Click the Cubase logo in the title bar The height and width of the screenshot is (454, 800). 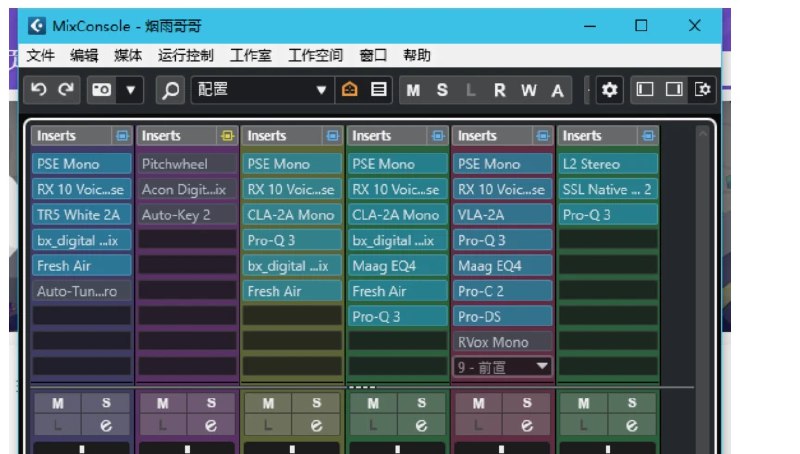(37, 26)
